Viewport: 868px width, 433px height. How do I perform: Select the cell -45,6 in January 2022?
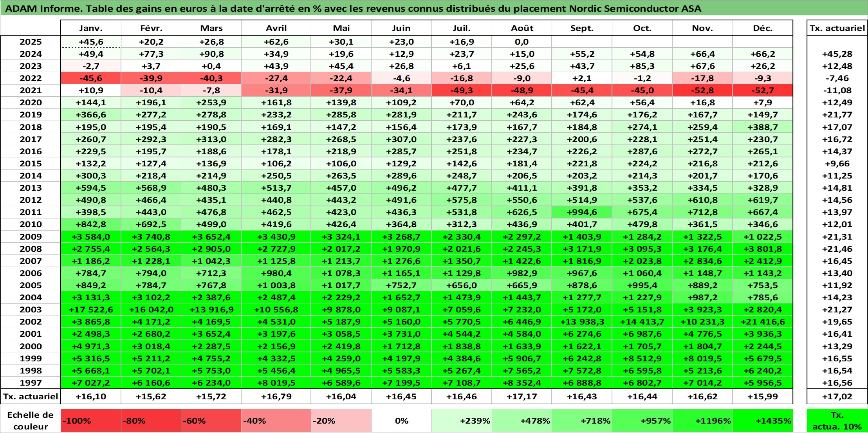coord(91,78)
